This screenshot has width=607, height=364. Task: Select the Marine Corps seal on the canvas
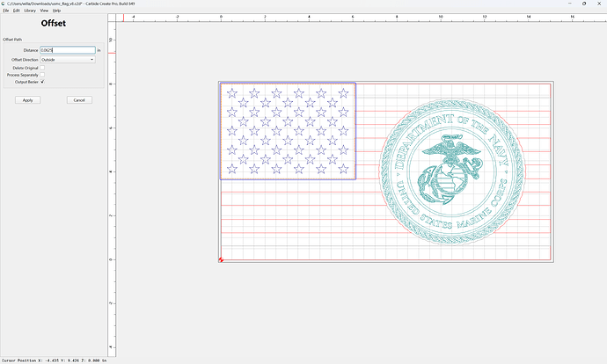tap(452, 171)
